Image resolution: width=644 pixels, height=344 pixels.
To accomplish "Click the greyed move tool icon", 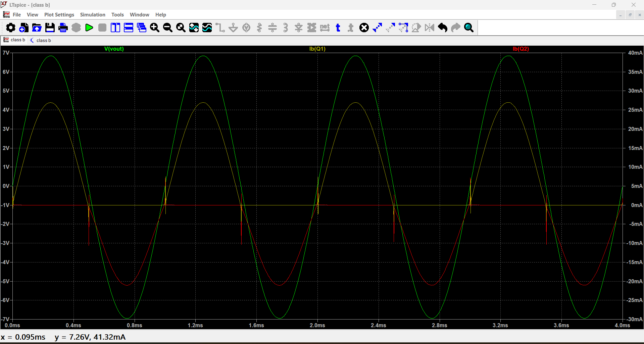I will (x=390, y=28).
